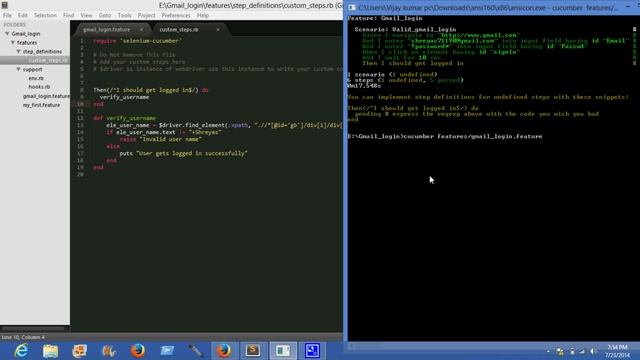
Task: Open hooks.rb in the sidebar
Action: point(39,87)
